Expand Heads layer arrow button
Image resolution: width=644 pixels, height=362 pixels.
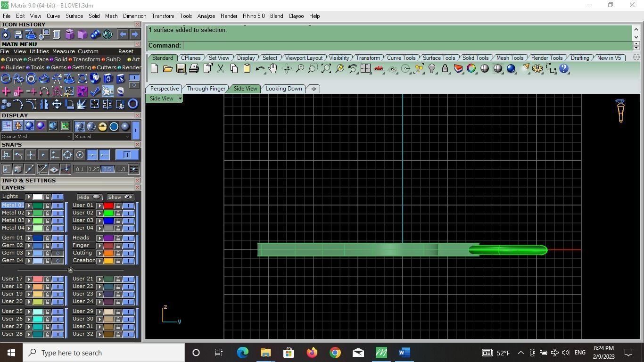pyautogui.click(x=99, y=238)
